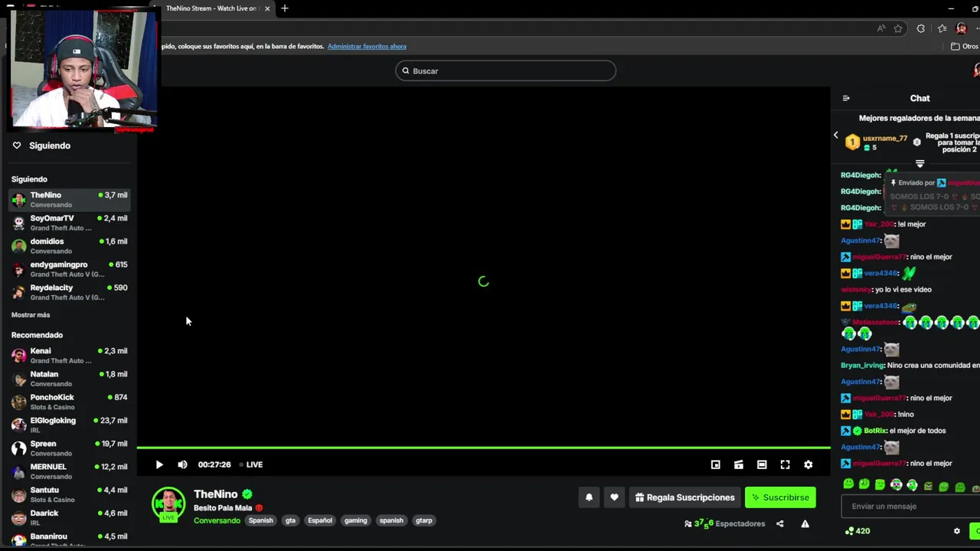Open Spreen recommended channel
This screenshot has width=980, height=551.
pos(70,448)
